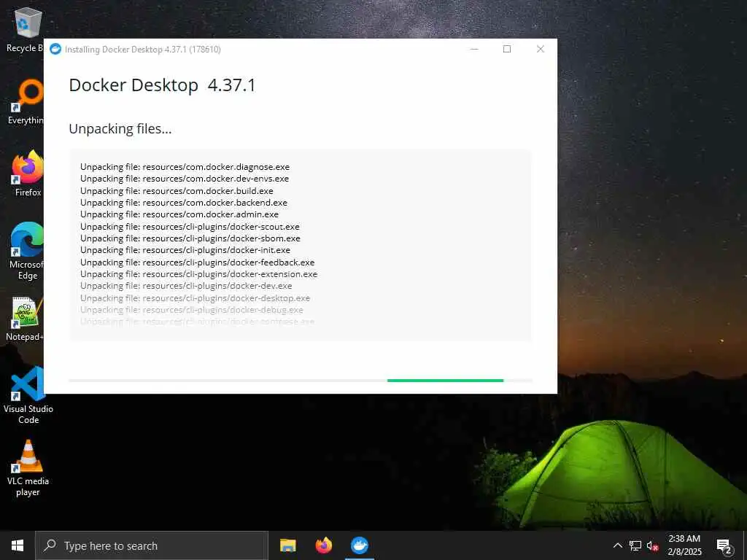This screenshot has height=560, width=747.
Task: Select the Visual Studio Code desktop shortcut
Action: [x=28, y=395]
